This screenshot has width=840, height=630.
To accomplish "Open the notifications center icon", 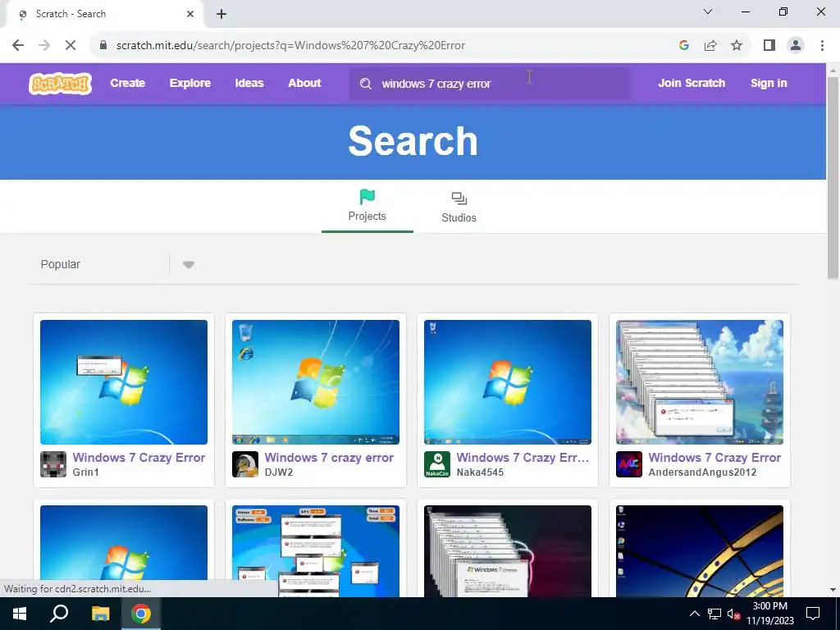I will 813,614.
